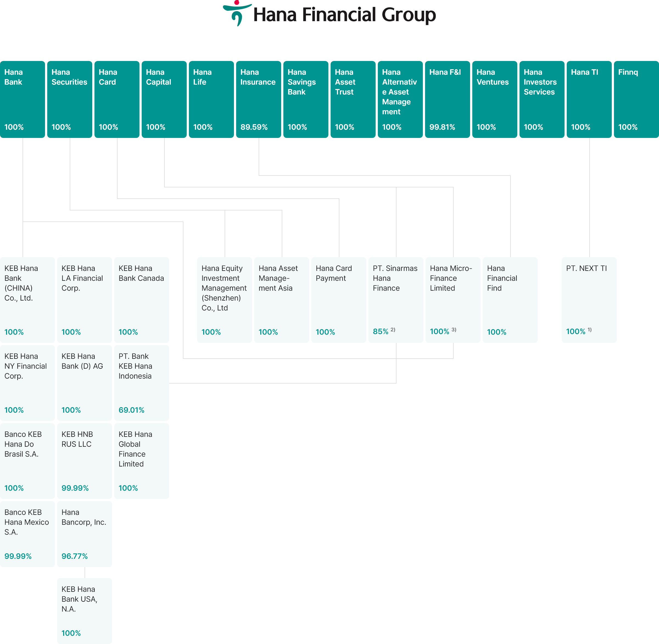Click Hana Alternative Asset Management
Viewport: 659px width, 644px height.
(x=400, y=99)
